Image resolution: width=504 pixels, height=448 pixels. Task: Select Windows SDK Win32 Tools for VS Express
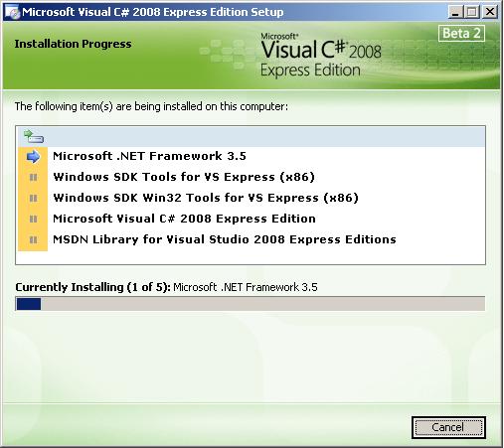(x=206, y=198)
